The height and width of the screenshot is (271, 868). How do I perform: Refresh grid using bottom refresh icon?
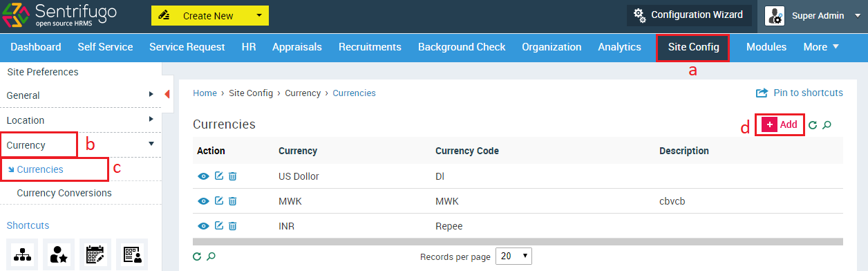point(197,256)
